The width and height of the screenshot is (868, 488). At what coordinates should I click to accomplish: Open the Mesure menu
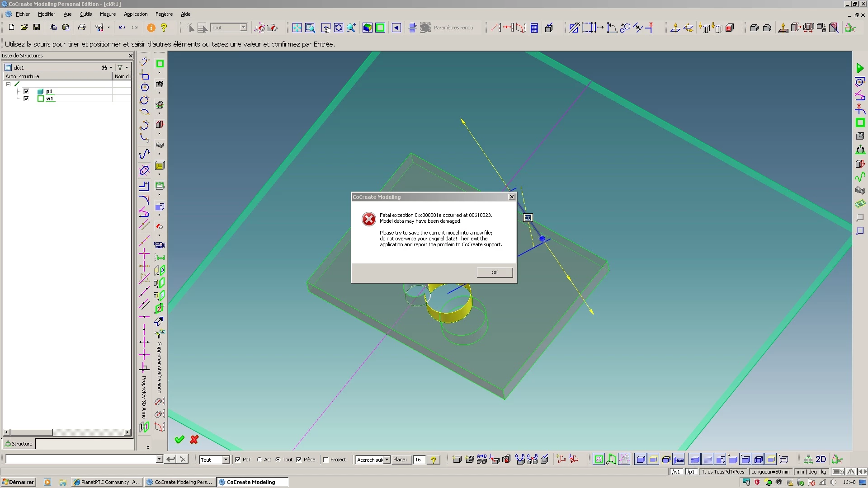coord(108,14)
